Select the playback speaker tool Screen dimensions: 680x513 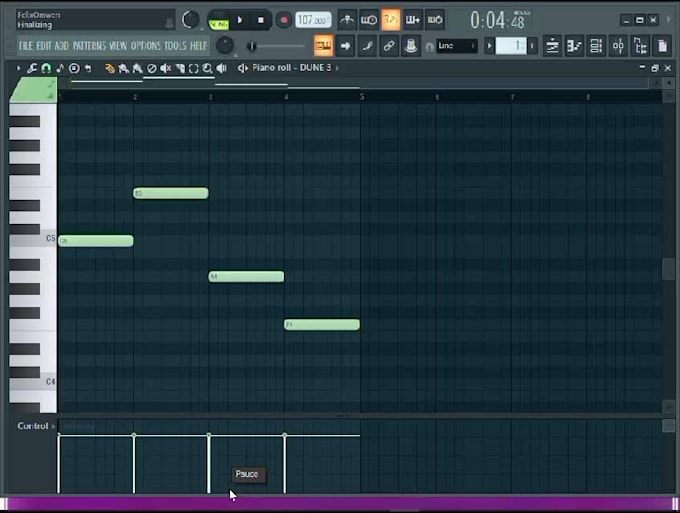click(x=222, y=68)
